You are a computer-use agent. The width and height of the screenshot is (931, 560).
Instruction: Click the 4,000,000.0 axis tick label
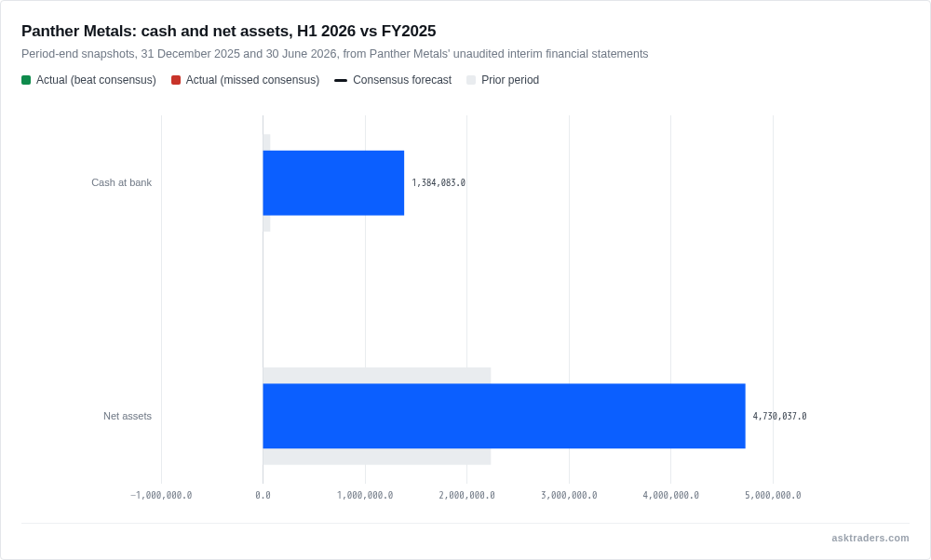(671, 495)
